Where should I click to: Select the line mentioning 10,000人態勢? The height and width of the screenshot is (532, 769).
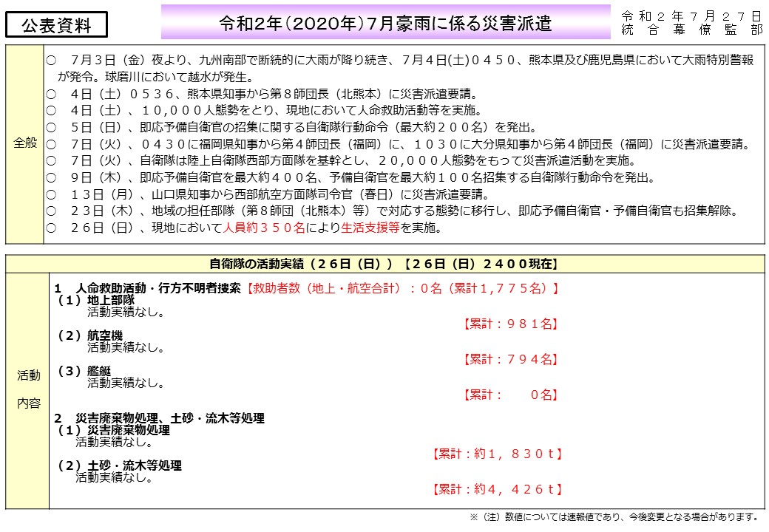click(x=265, y=110)
